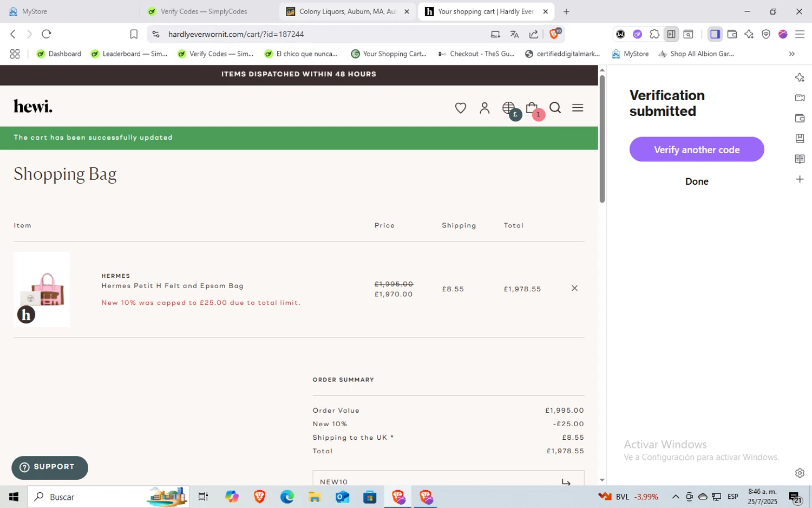Switch to the MyStore tab
The image size is (812, 508).
click(x=70, y=11)
